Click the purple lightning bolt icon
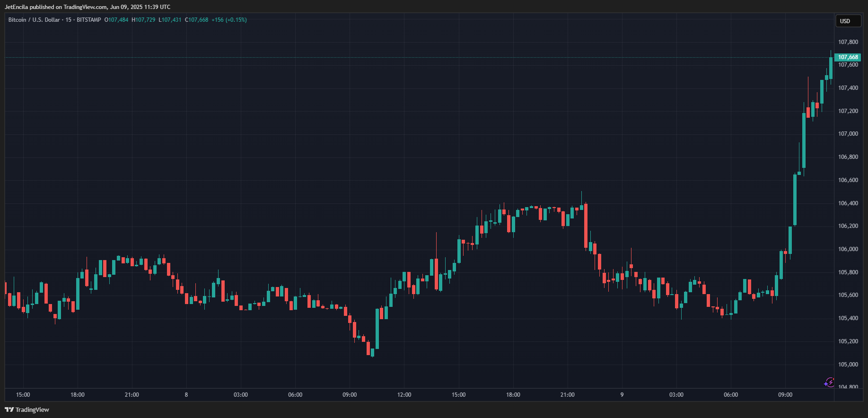 pyautogui.click(x=829, y=382)
